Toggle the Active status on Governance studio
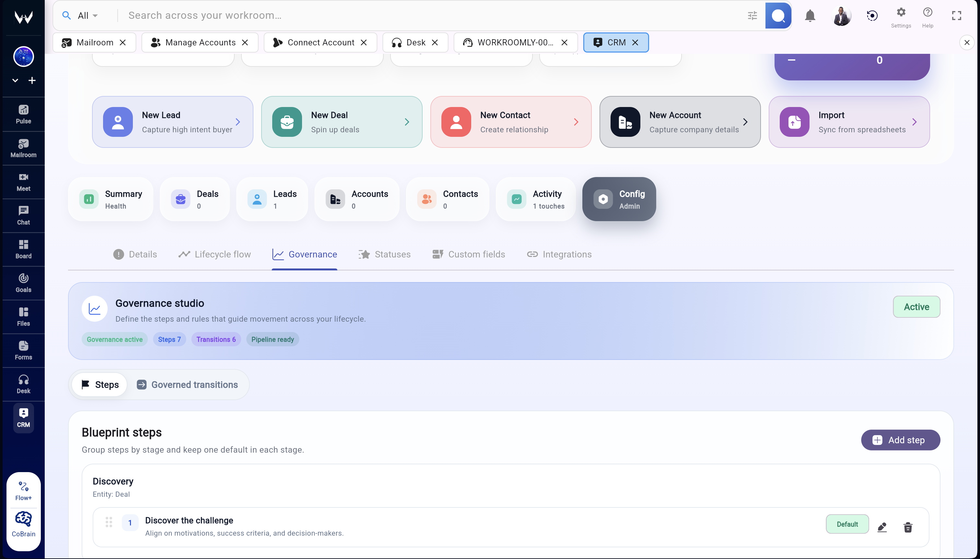 [916, 307]
